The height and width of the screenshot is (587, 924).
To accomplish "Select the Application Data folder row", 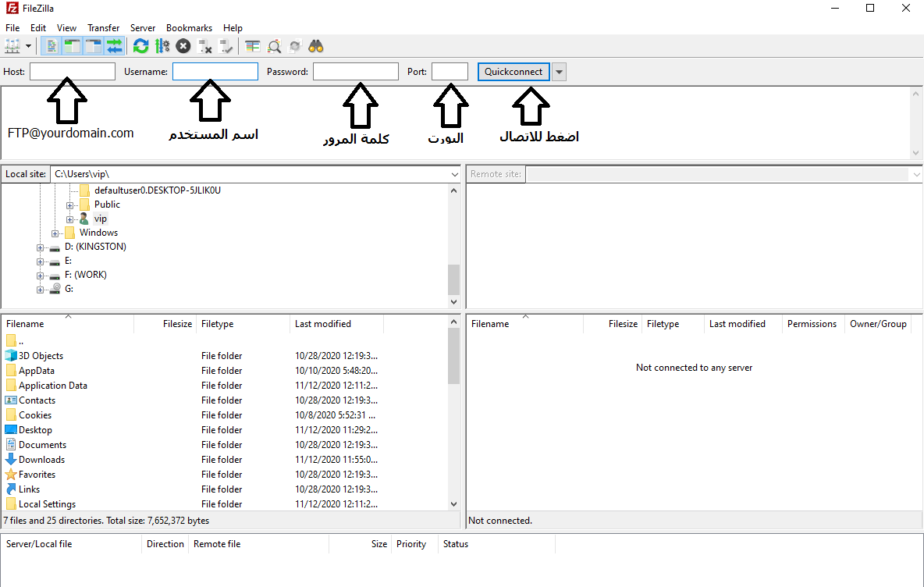I will click(224, 386).
